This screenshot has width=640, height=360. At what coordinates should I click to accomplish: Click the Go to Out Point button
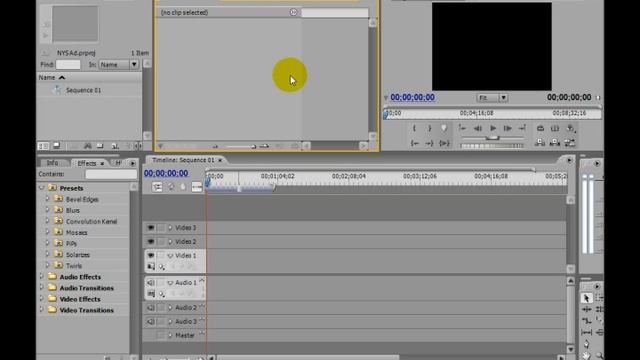click(429, 143)
